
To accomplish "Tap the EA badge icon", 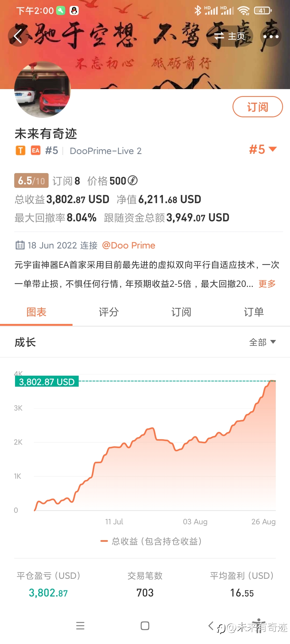I will point(36,151).
